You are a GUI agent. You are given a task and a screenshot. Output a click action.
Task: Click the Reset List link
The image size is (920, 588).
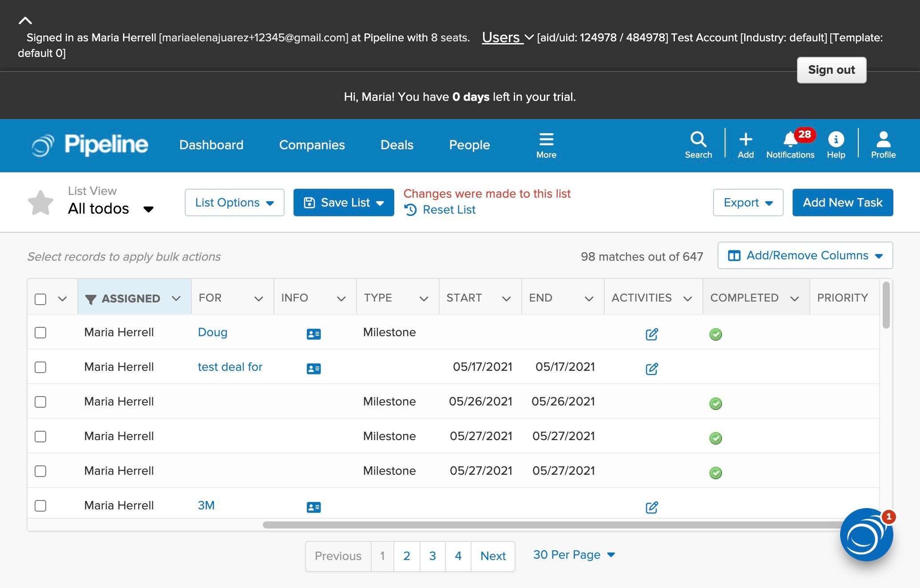tap(448, 210)
